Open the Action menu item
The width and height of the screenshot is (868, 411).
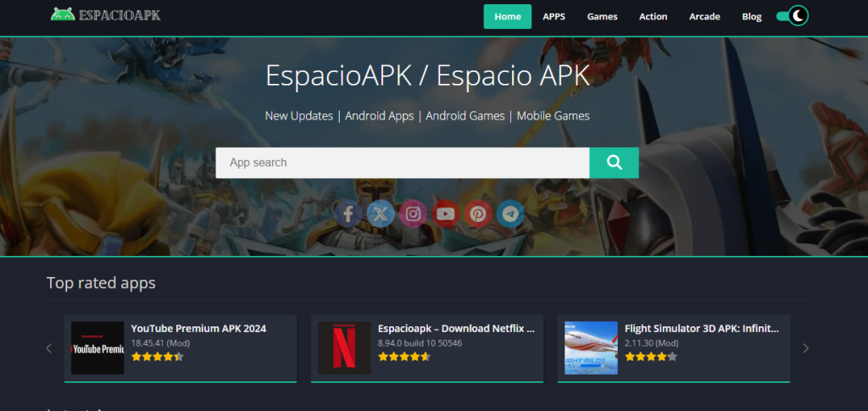[x=654, y=17]
